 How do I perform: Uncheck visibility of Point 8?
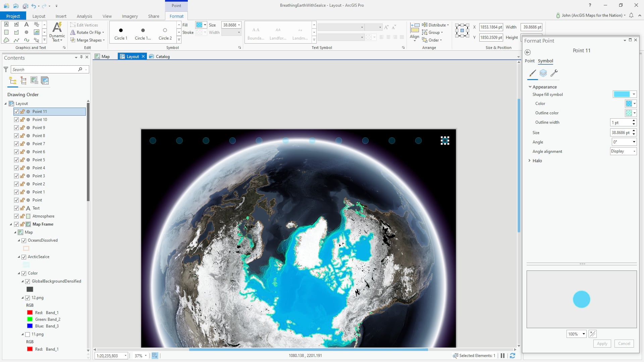pyautogui.click(x=16, y=136)
